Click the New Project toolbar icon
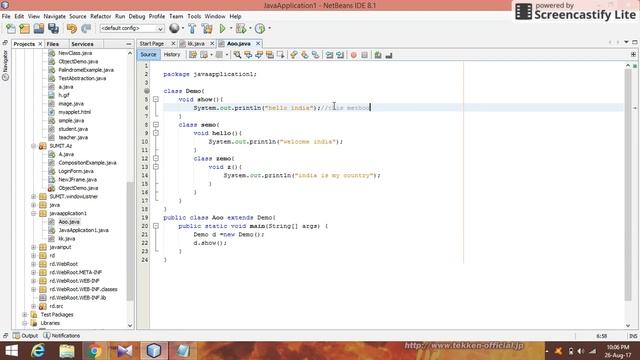The width and height of the screenshot is (640, 360). 24,29
